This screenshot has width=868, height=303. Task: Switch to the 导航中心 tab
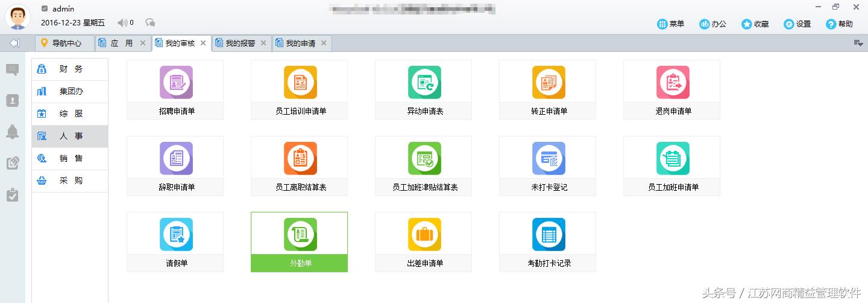pyautogui.click(x=65, y=43)
